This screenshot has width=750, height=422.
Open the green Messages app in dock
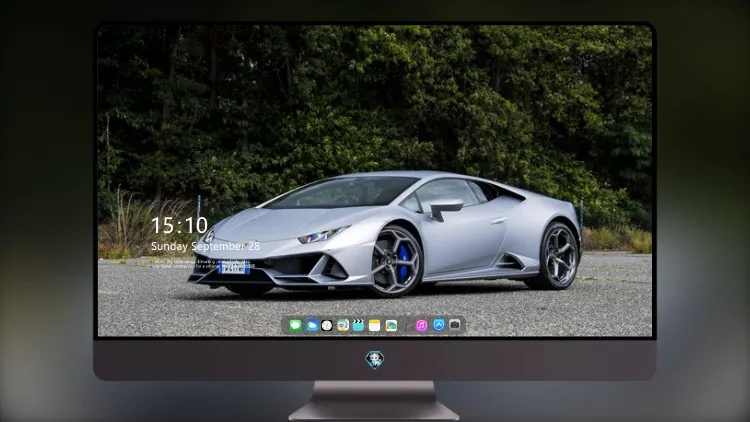click(296, 325)
